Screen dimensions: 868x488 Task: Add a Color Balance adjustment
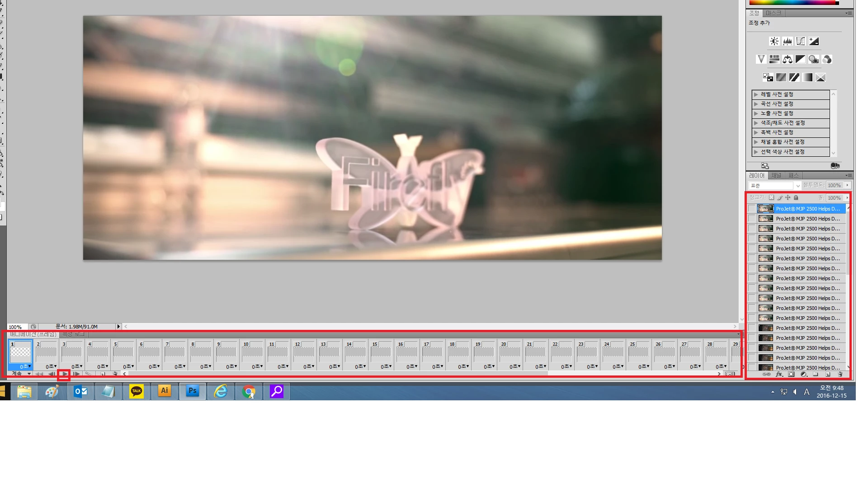(788, 59)
